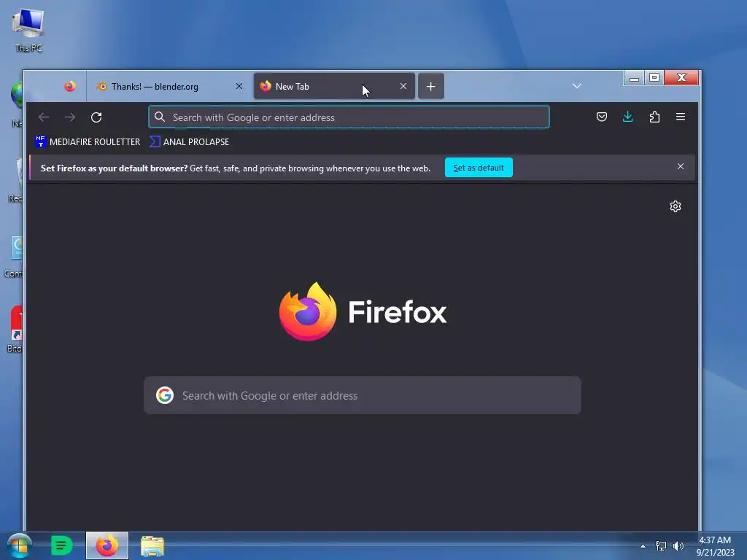Open Save to Pocket
Viewport: 747px width, 560px height.
(602, 117)
